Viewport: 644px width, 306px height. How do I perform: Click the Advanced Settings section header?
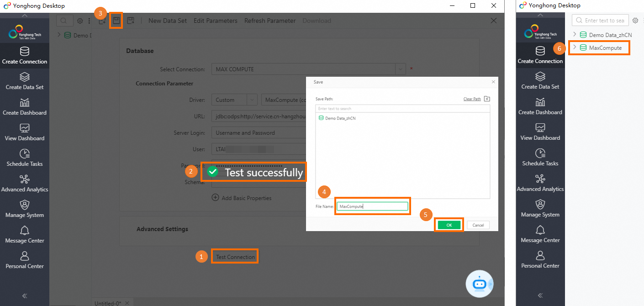click(x=162, y=229)
